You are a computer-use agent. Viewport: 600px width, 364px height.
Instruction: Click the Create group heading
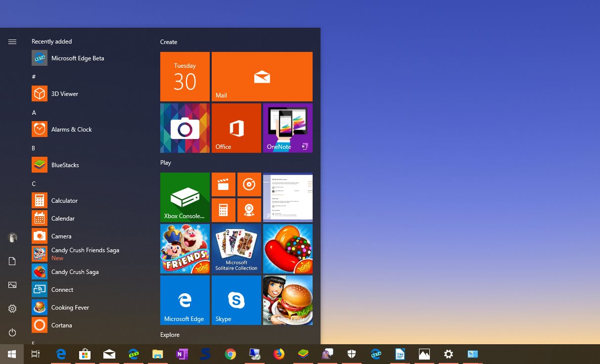(169, 42)
